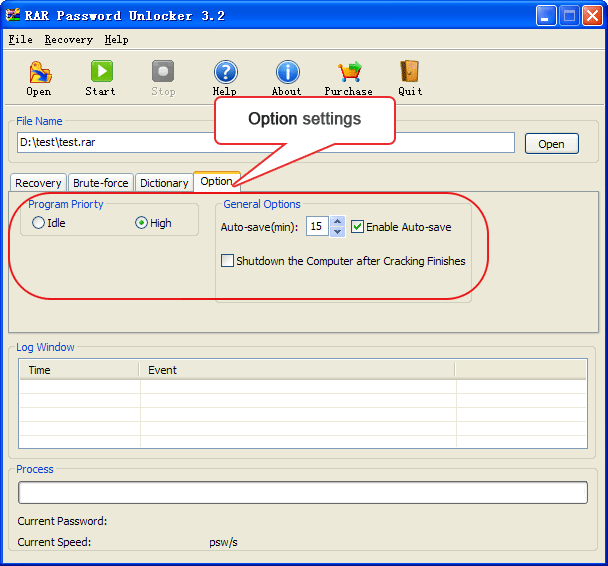
Task: Start the password recovery with Start icon
Action: 102,71
